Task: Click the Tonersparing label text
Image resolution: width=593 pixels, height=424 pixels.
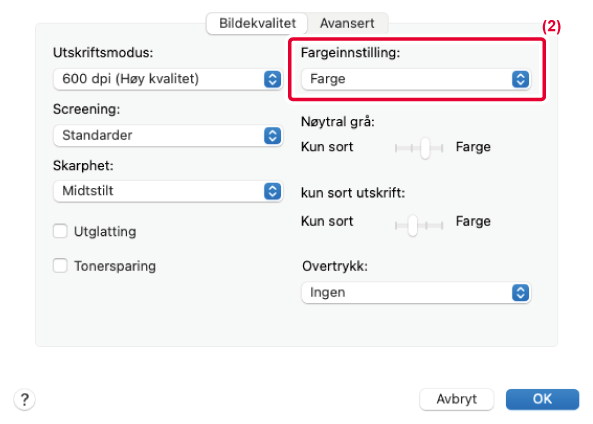Action: tap(115, 266)
